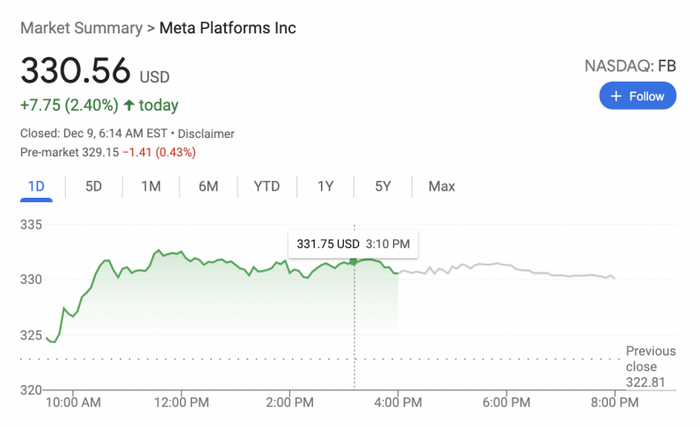This screenshot has height=428, width=700.
Task: Switch to the 5D range tab
Action: coord(94,186)
